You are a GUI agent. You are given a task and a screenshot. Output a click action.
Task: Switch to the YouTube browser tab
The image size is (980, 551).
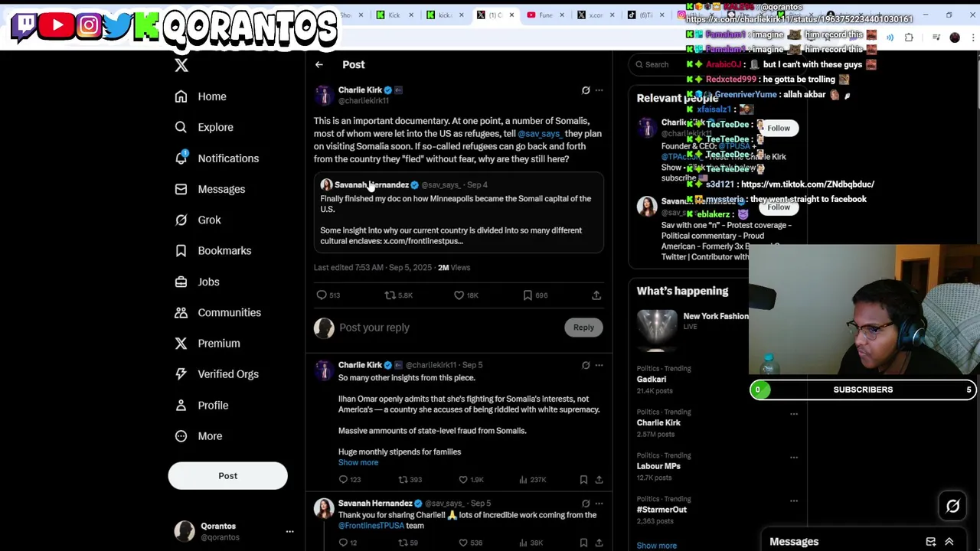(544, 15)
